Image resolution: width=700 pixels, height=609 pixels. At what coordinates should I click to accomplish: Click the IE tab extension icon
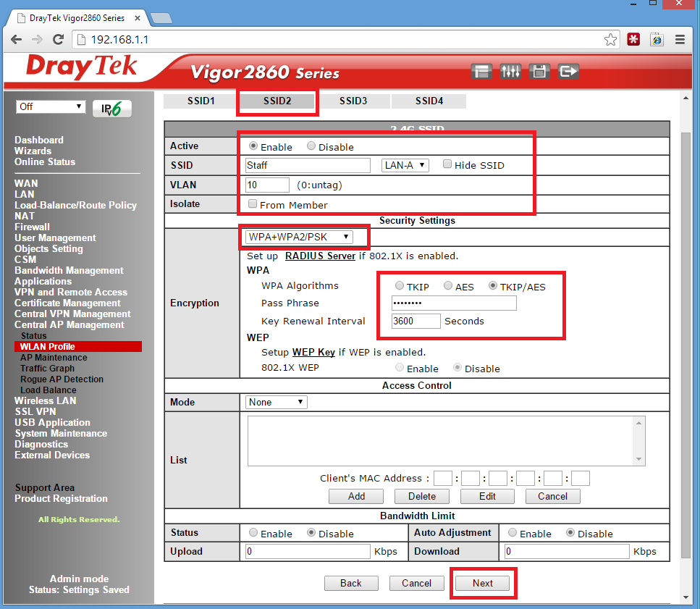pos(657,39)
